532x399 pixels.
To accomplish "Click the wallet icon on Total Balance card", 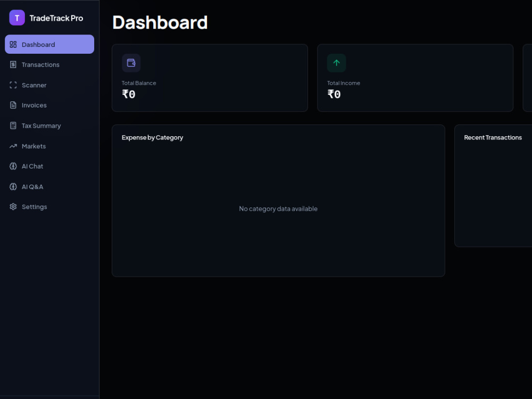I will pyautogui.click(x=131, y=63).
